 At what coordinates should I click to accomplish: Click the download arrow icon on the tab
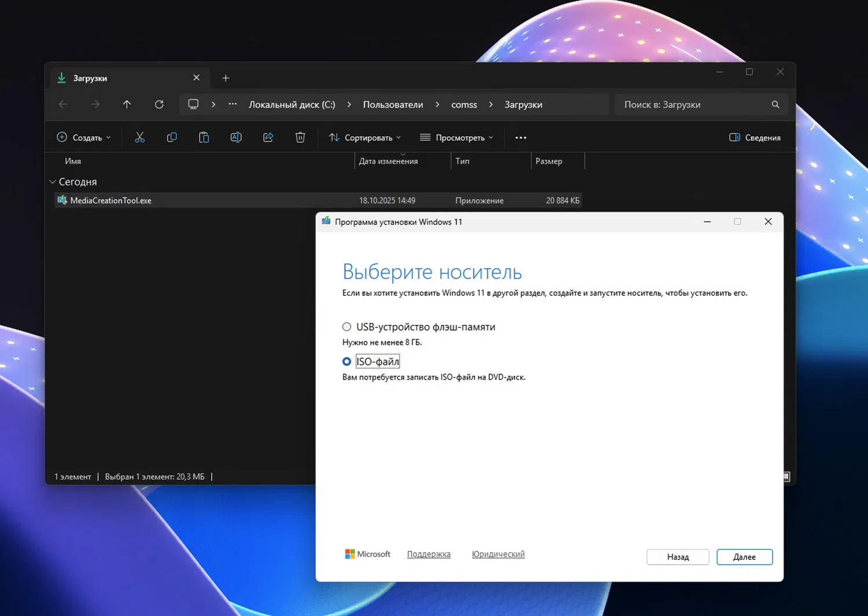pyautogui.click(x=61, y=78)
